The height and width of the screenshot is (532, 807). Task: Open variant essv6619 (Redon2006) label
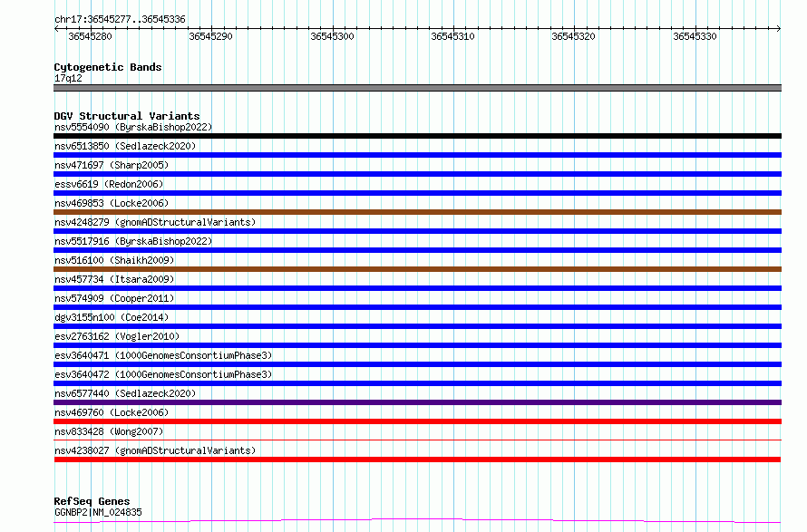pos(109,184)
